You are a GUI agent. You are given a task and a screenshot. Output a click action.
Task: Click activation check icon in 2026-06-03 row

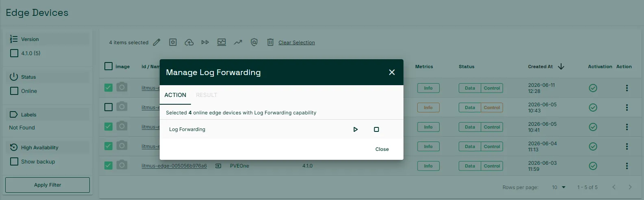click(593, 166)
